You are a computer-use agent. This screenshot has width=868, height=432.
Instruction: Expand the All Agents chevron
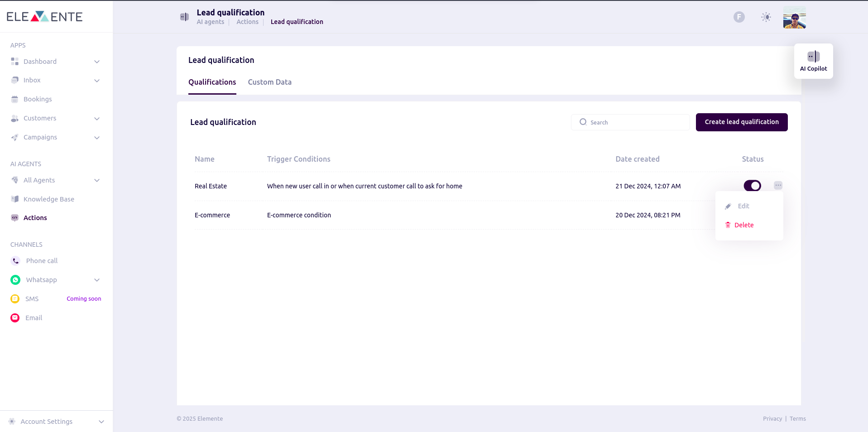tap(97, 180)
